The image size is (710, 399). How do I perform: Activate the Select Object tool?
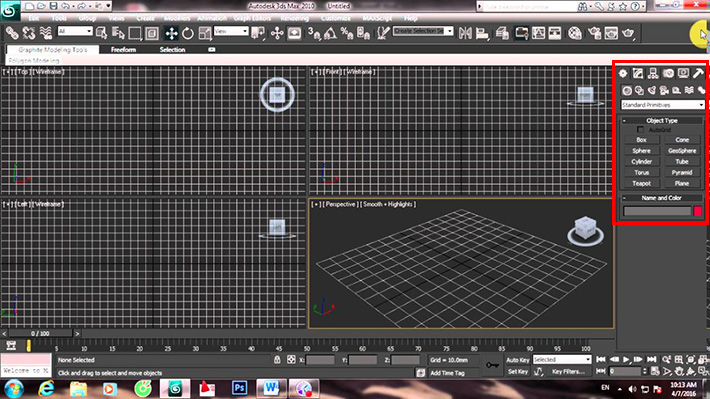click(101, 33)
